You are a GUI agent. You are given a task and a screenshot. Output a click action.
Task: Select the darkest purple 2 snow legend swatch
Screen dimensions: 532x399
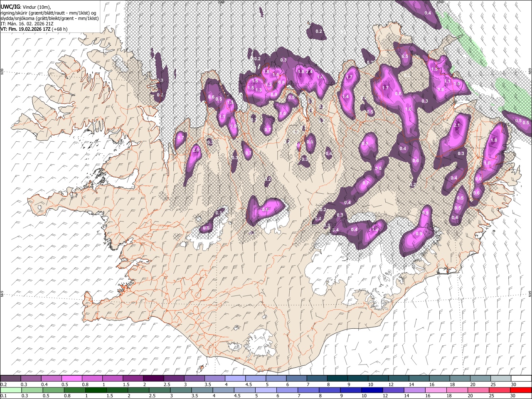tap(153, 378)
